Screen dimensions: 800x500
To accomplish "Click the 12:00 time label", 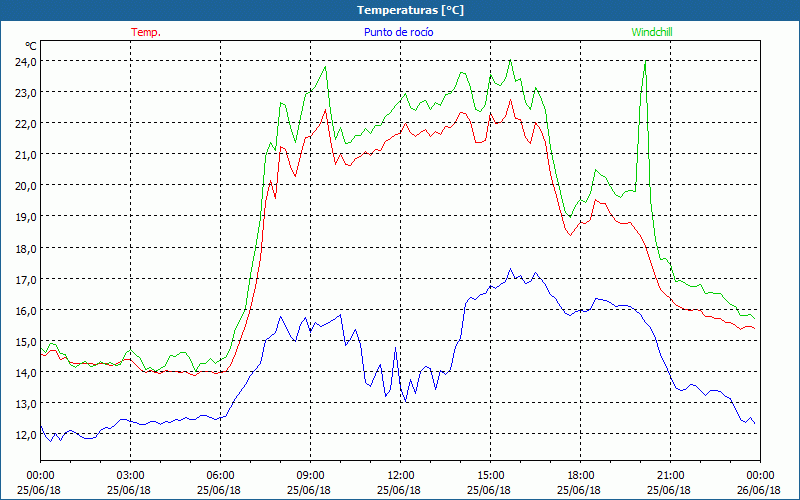I will pos(401,476).
